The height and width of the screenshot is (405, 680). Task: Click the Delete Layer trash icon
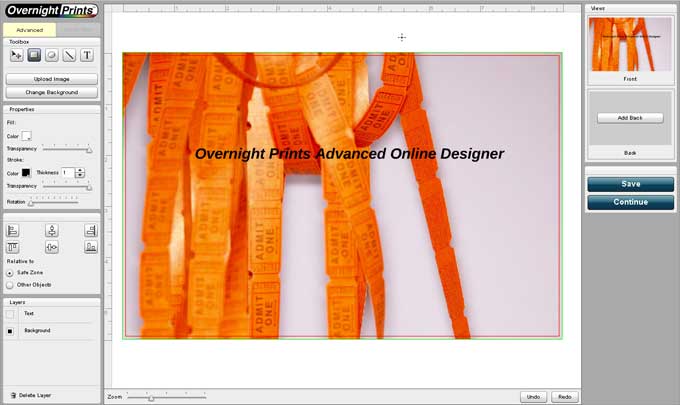13,395
